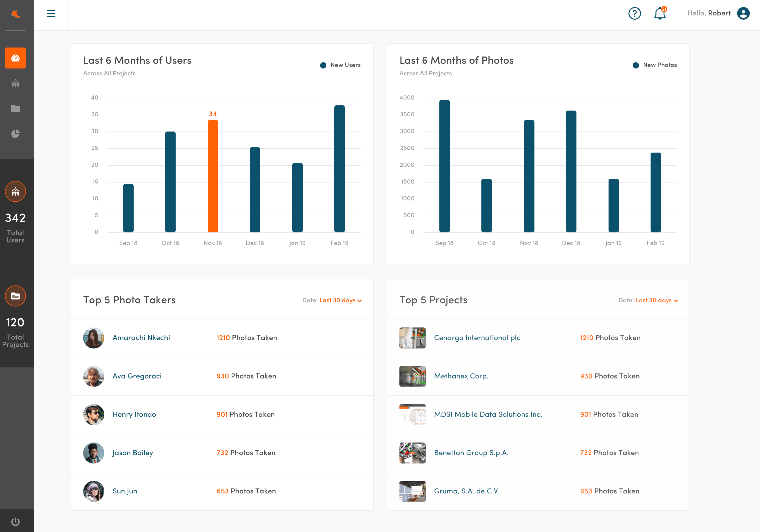Select the Dec 18 bar in photos chart
760x532 pixels.
point(571,172)
